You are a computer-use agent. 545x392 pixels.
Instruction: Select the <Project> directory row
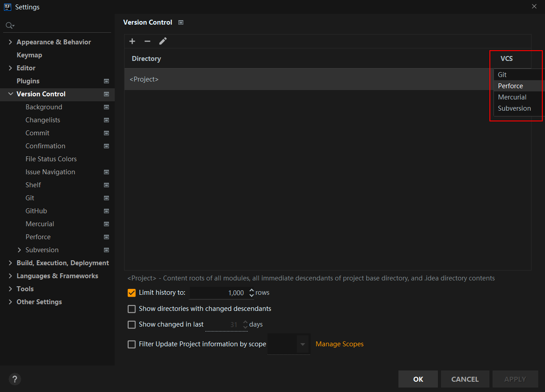click(x=309, y=79)
